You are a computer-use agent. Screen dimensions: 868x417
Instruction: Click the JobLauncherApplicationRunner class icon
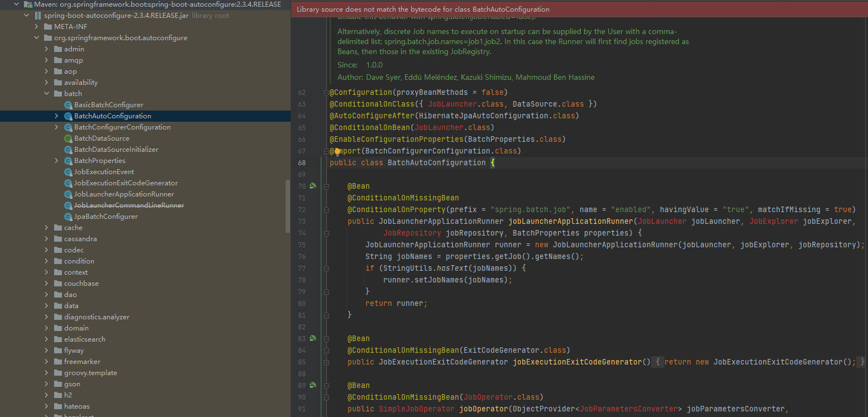pyautogui.click(x=69, y=194)
